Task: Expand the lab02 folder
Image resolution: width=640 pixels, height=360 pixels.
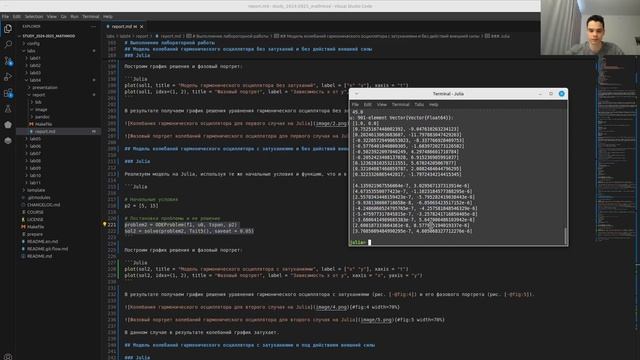Action: tap(35, 65)
